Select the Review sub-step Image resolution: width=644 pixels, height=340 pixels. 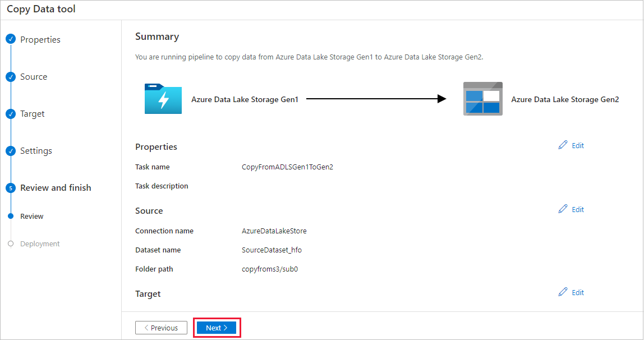point(31,216)
